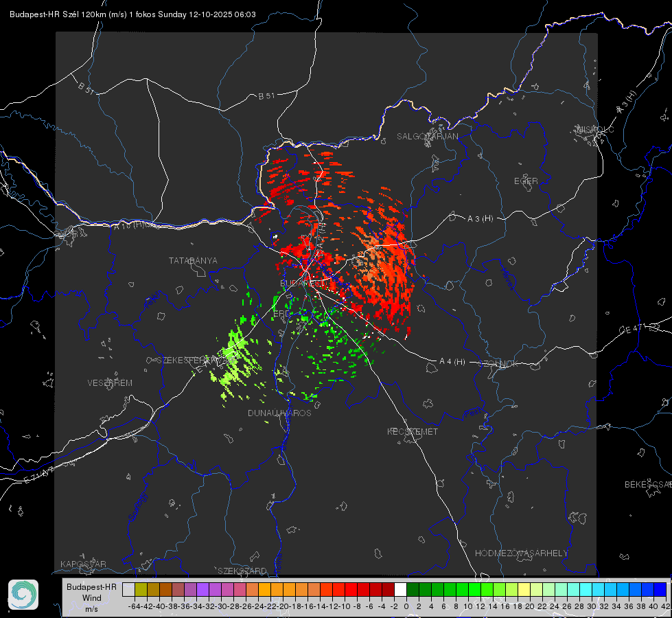Image resolution: width=672 pixels, height=618 pixels.
Task: Click the 42 value at the scale end
Action: click(666, 606)
